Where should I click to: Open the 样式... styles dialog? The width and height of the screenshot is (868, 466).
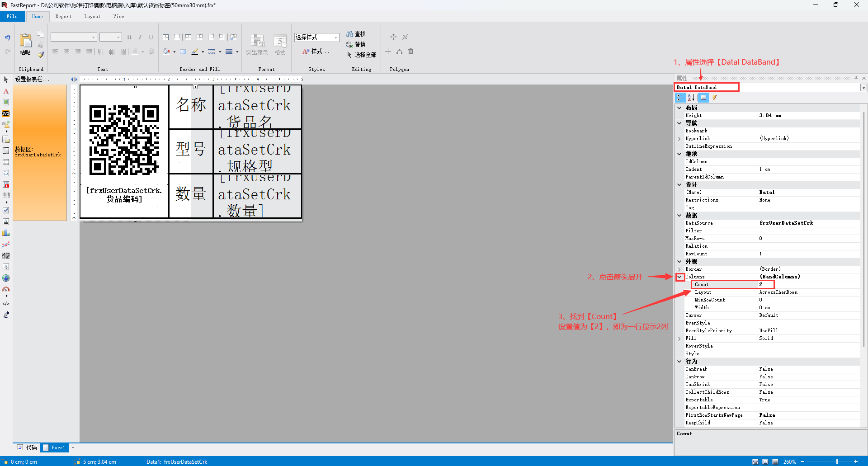pyautogui.click(x=316, y=52)
